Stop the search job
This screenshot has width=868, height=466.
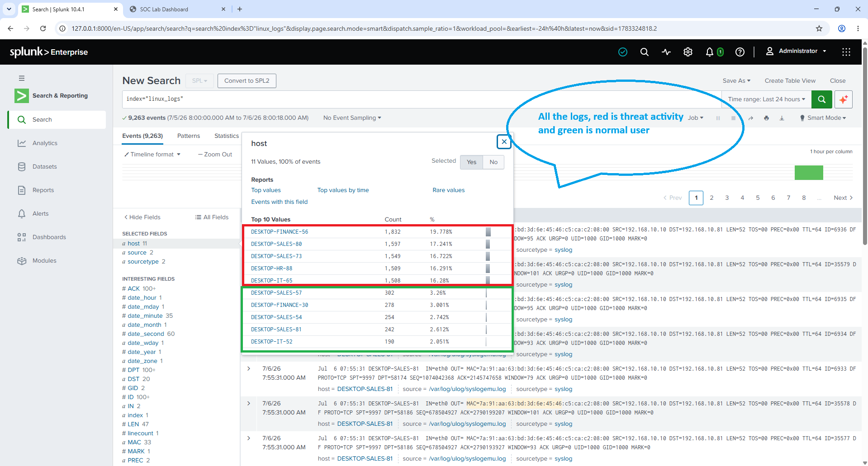point(733,118)
